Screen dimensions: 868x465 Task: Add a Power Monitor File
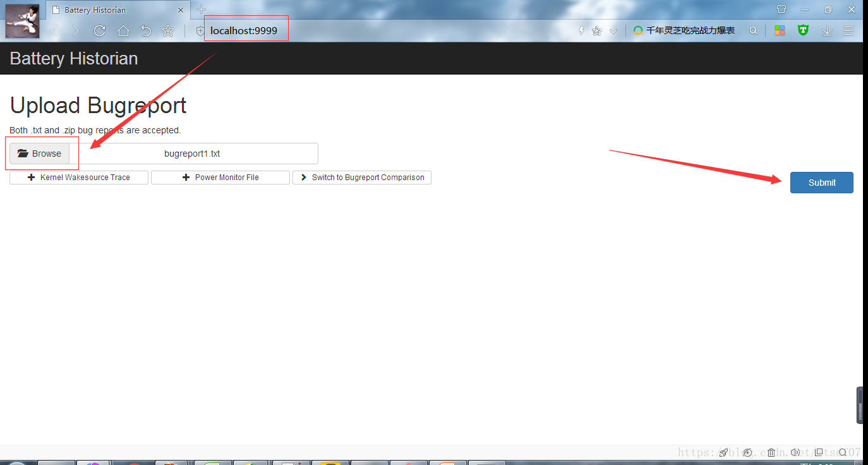click(x=220, y=178)
